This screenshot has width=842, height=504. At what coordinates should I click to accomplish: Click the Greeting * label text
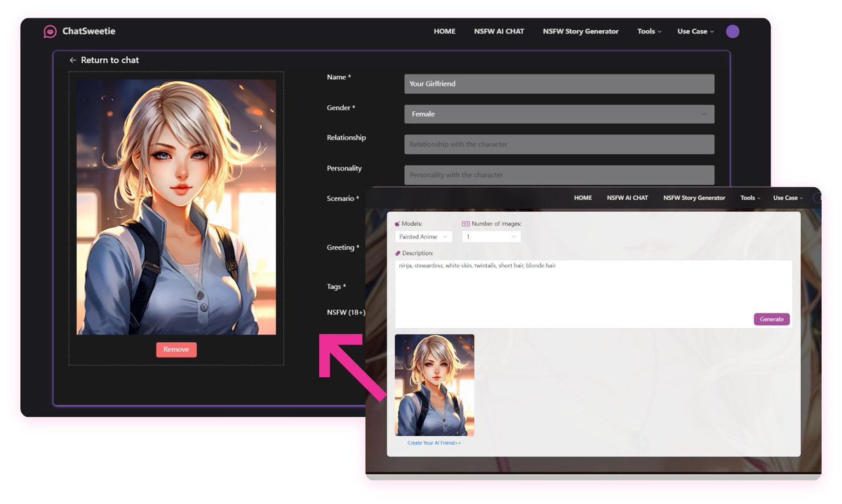tap(343, 247)
